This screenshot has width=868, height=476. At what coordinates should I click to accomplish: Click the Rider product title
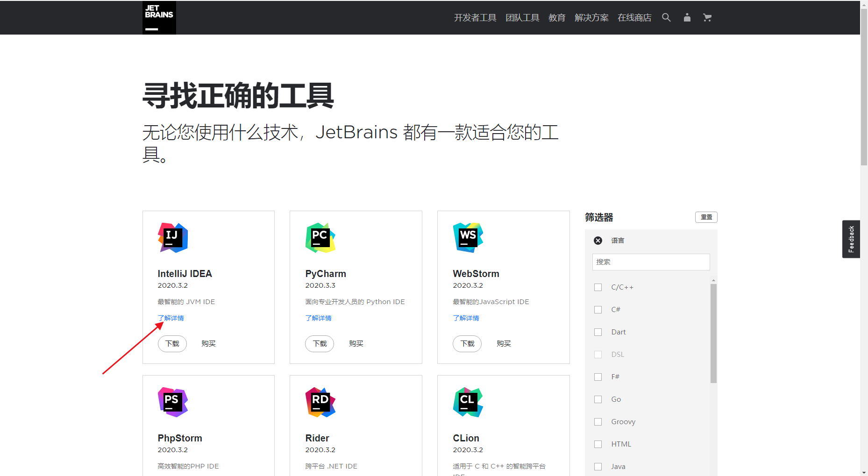(317, 438)
